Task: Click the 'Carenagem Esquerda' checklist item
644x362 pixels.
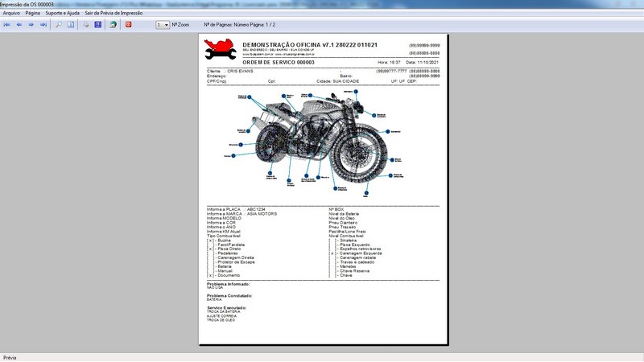Action: (x=356, y=253)
